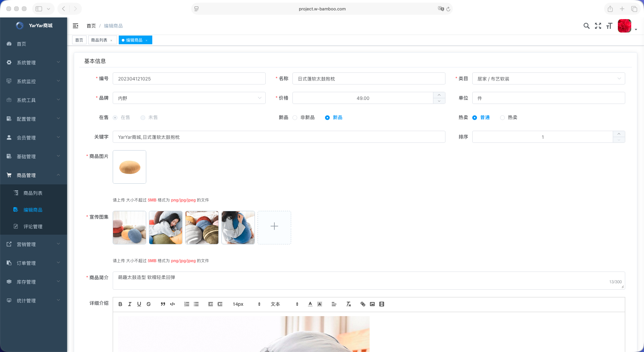This screenshot has width=644, height=352.
Task: Expand the 会员管理 sidebar menu
Action: point(34,138)
